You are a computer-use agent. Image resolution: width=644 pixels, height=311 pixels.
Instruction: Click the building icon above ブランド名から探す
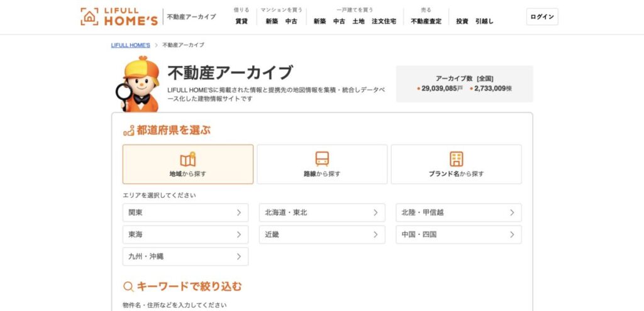[457, 159]
